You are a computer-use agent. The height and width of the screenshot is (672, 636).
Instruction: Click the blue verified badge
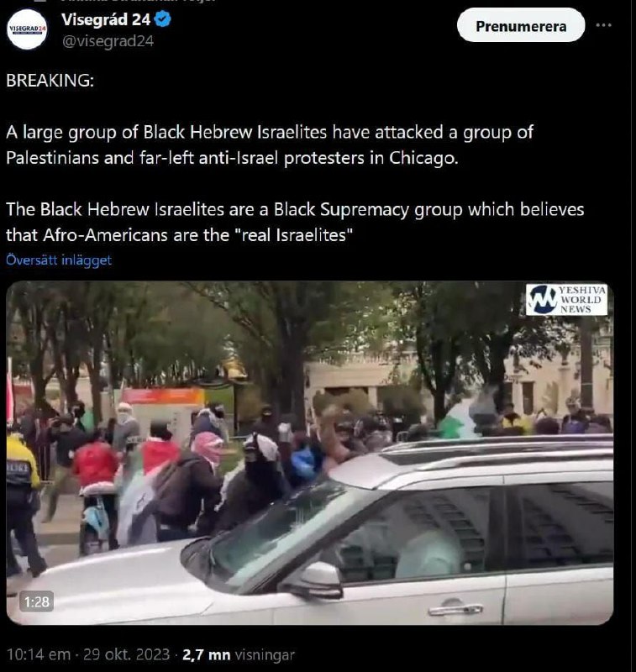click(163, 19)
